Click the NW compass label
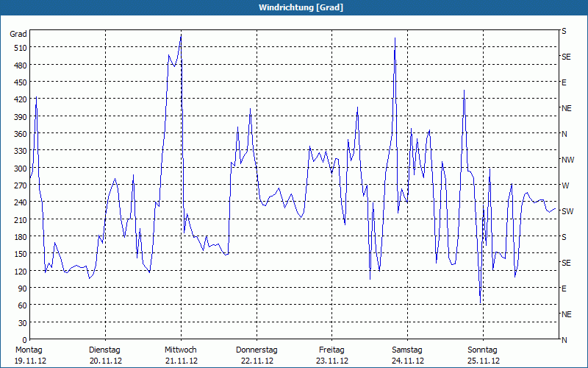 567,160
